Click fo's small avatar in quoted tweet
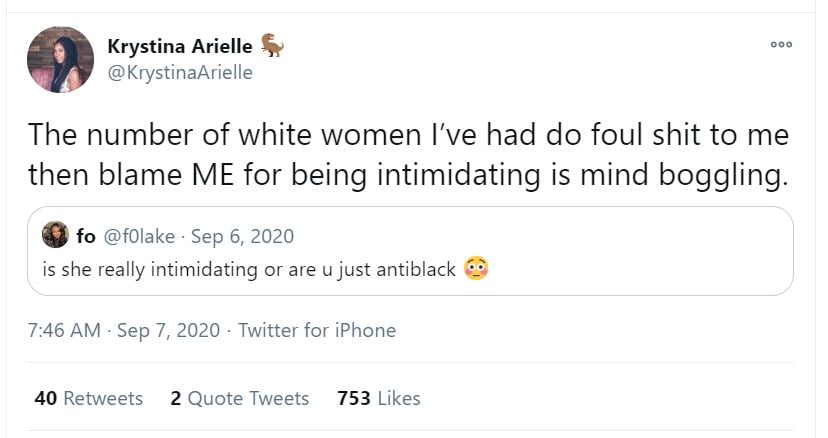 (55, 235)
